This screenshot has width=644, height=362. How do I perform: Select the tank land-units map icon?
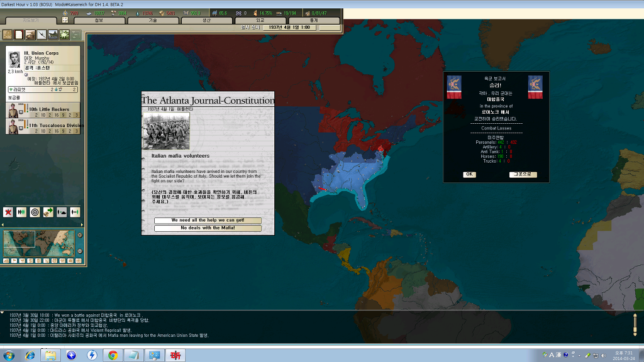[30, 35]
